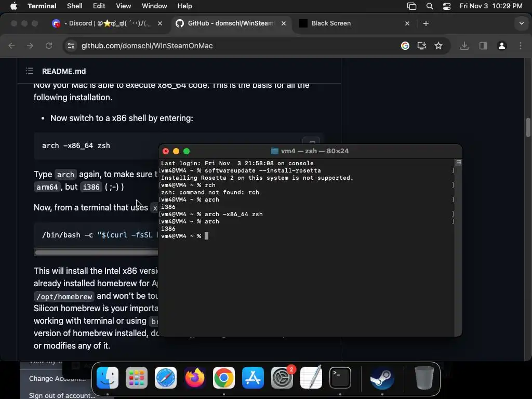
Task: Click horizontal scrollbar of code block
Action: 96,252
